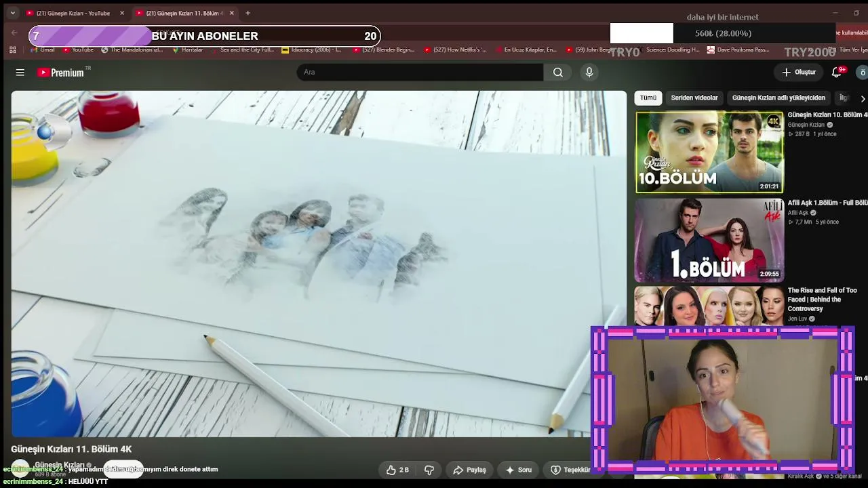Open the YouTube bookmark
Viewport: 868px width, 488px height.
pyautogui.click(x=78, y=49)
